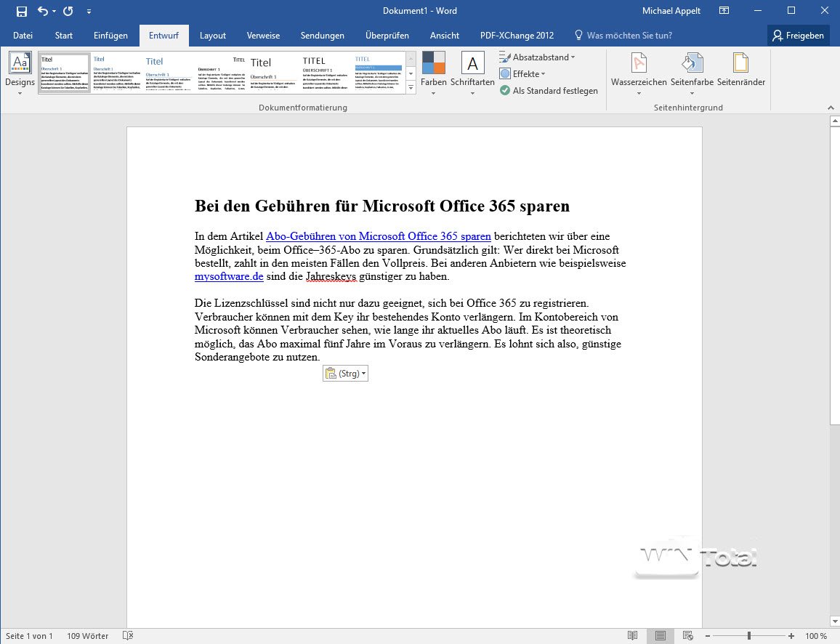Viewport: 840px width, 644px height.
Task: Move the style gallery up one row
Action: 411,58
